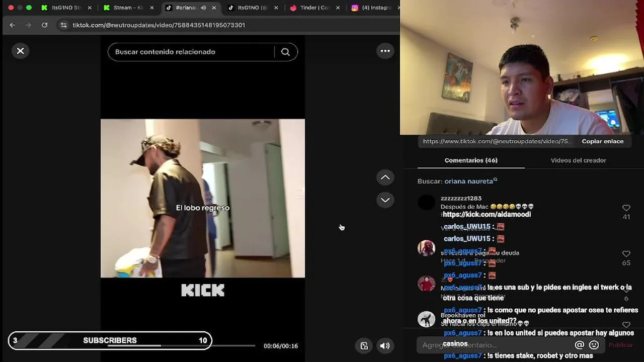644x362 pixels.
Task: View site information icon in address bar
Action: (x=63, y=25)
